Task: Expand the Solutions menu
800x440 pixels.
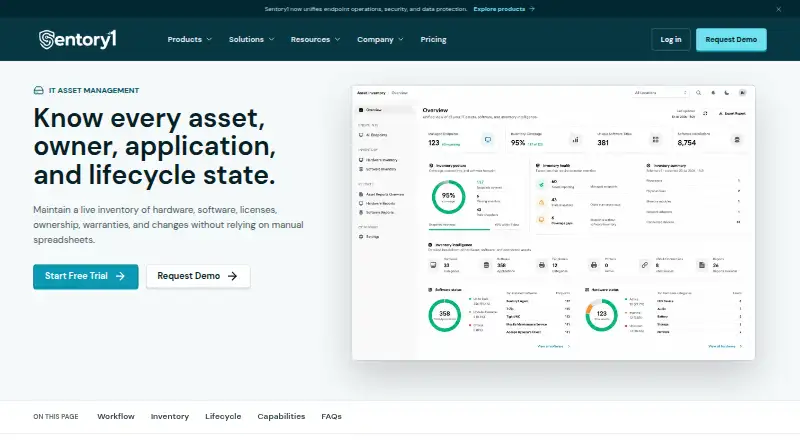Action: tap(252, 39)
